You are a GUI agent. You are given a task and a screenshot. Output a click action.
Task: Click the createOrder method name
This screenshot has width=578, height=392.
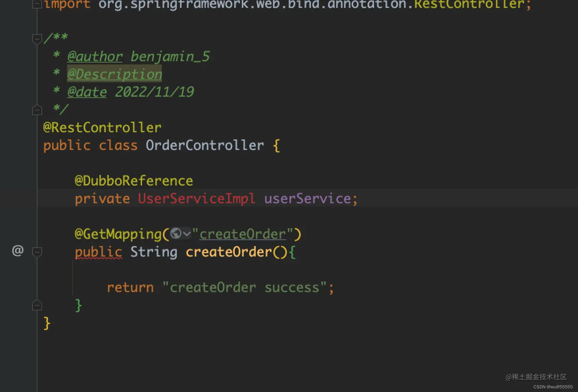coord(229,252)
